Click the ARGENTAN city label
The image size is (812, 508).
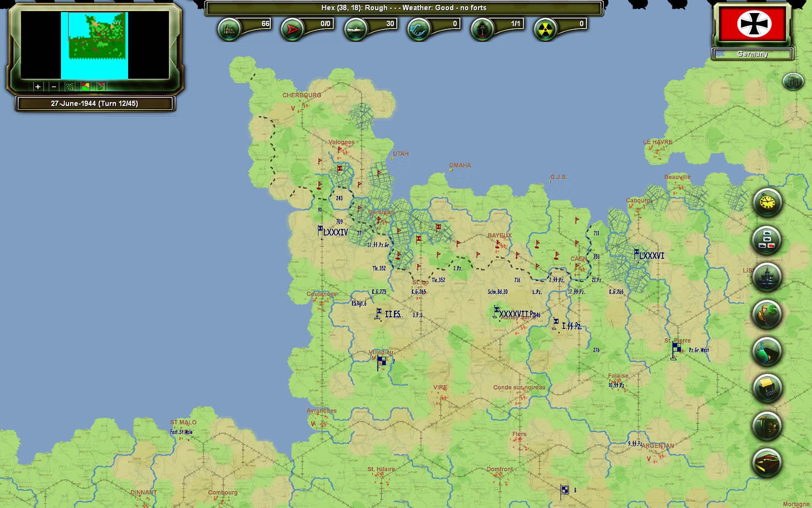tap(658, 446)
